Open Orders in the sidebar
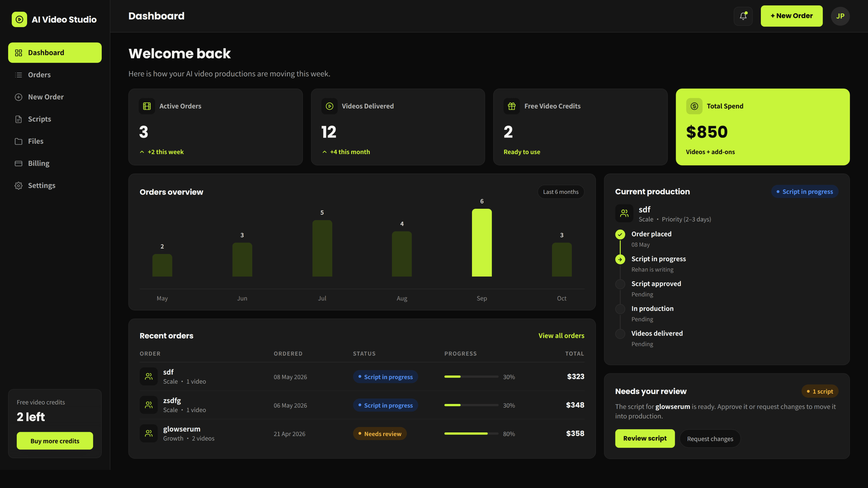 (x=55, y=75)
